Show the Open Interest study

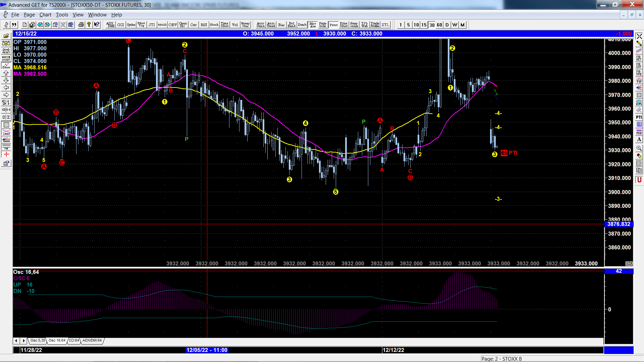point(183,25)
